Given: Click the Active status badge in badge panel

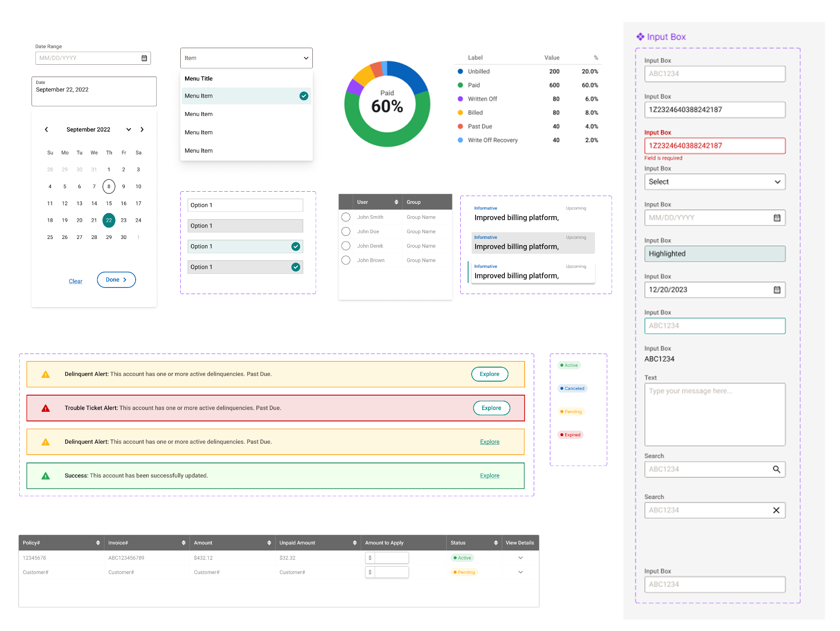Looking at the screenshot, I should click(569, 365).
